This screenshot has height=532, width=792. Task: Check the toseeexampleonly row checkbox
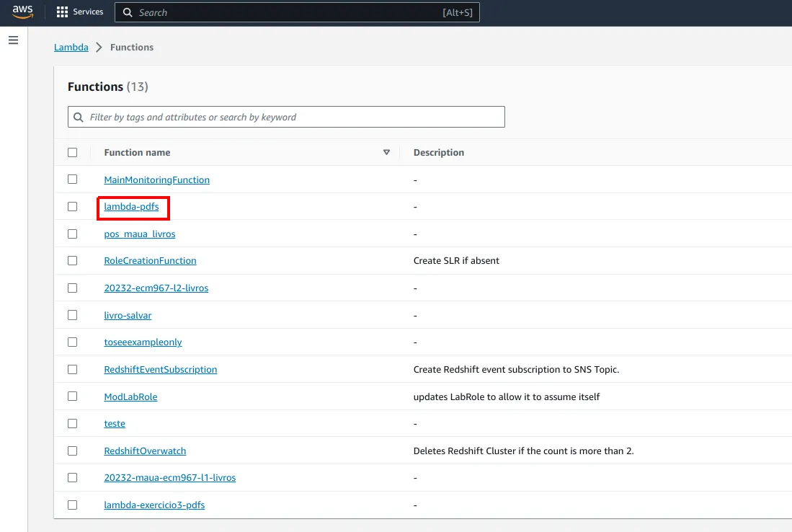tap(73, 342)
